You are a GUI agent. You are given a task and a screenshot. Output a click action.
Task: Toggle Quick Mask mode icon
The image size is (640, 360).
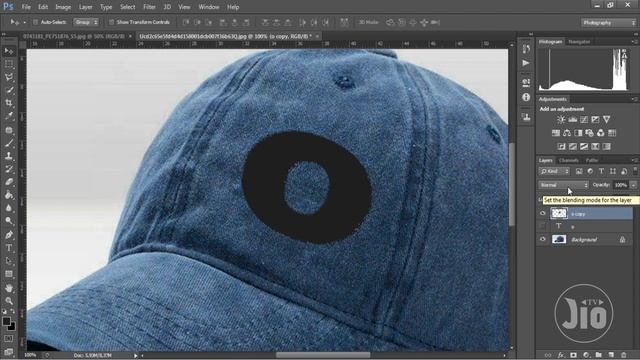coord(9,338)
